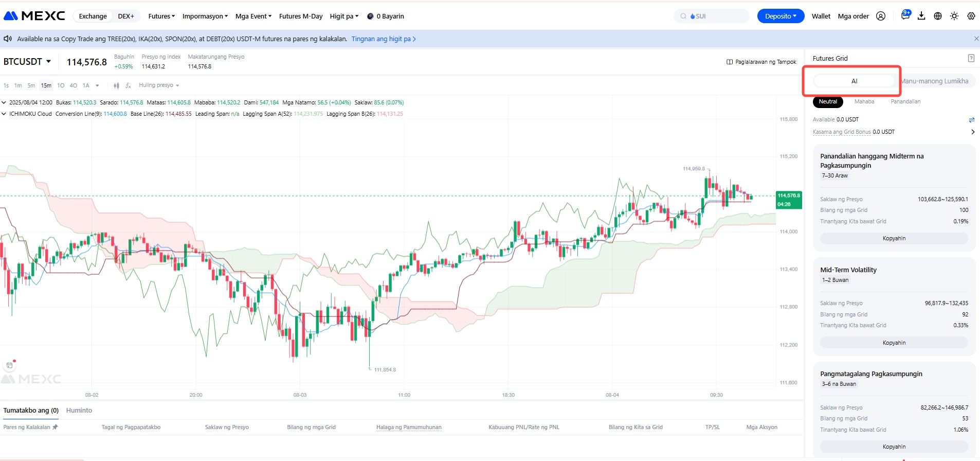Open the globe language selector
This screenshot has width=980, height=461.
(938, 16)
